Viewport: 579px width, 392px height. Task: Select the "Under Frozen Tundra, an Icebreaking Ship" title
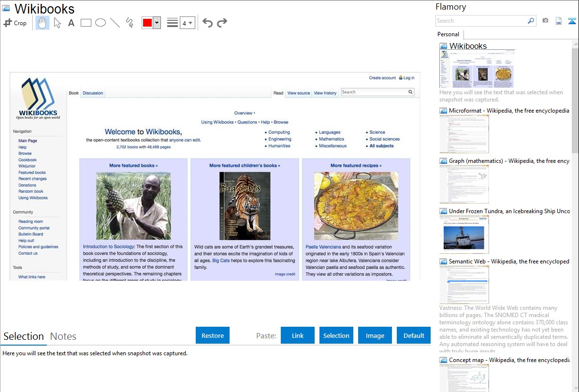509,211
